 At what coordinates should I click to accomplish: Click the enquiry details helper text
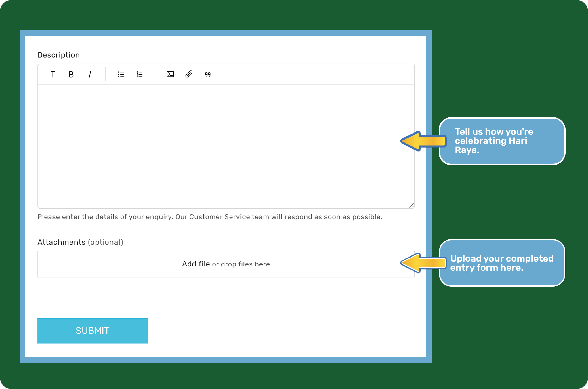210,217
